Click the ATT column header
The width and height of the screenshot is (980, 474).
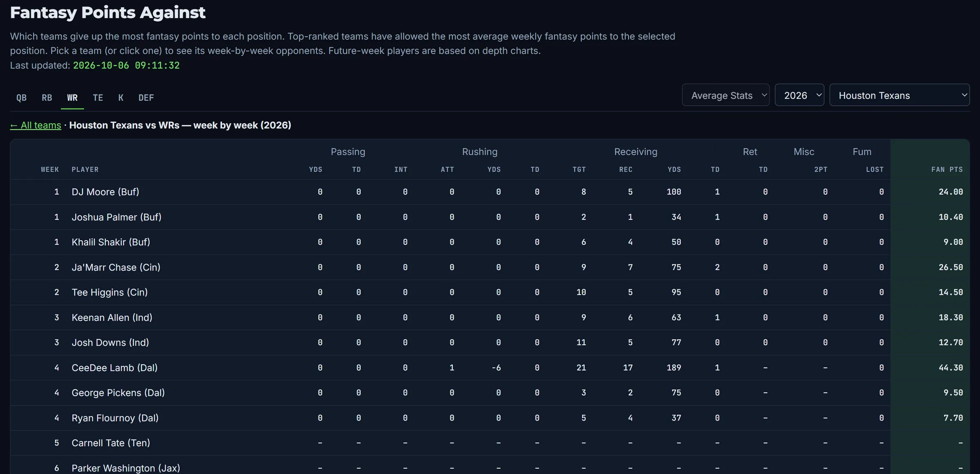447,169
